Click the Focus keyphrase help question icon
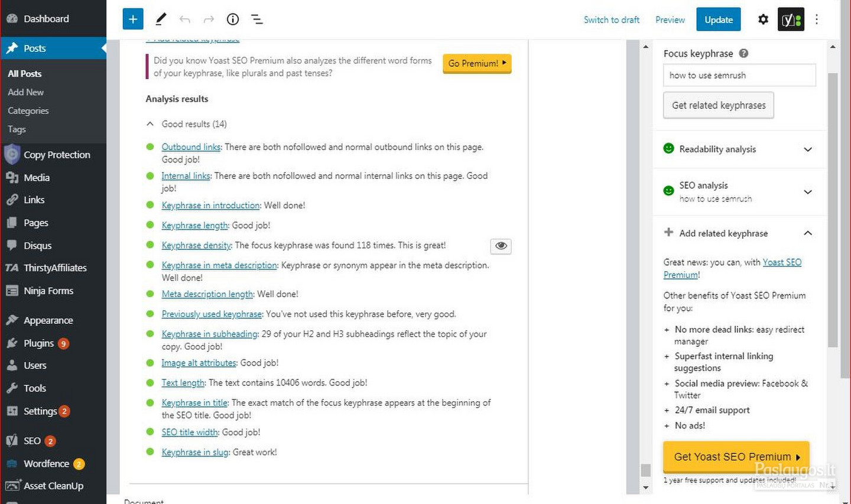The image size is (851, 504). coord(743,53)
